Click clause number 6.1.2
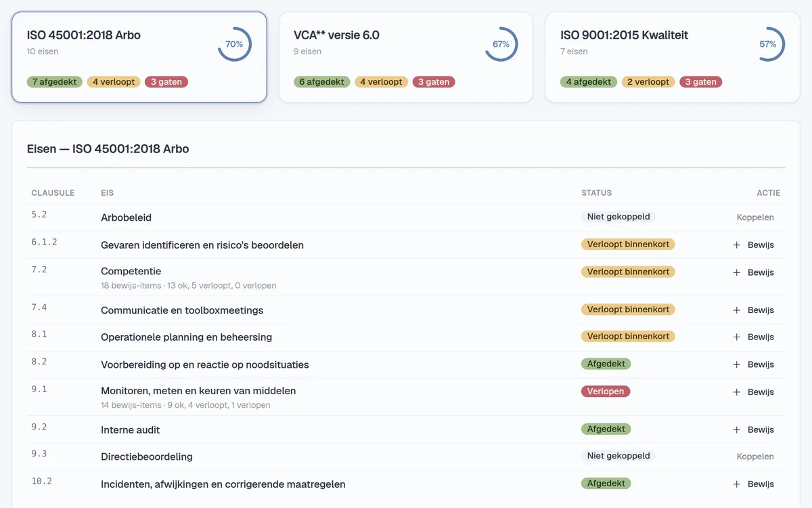 [x=45, y=242]
